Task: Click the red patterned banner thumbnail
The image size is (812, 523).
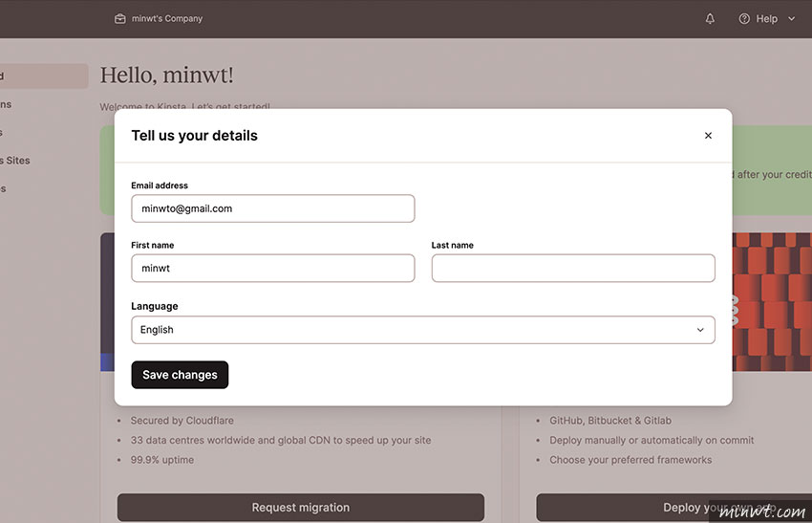Action: click(772, 302)
